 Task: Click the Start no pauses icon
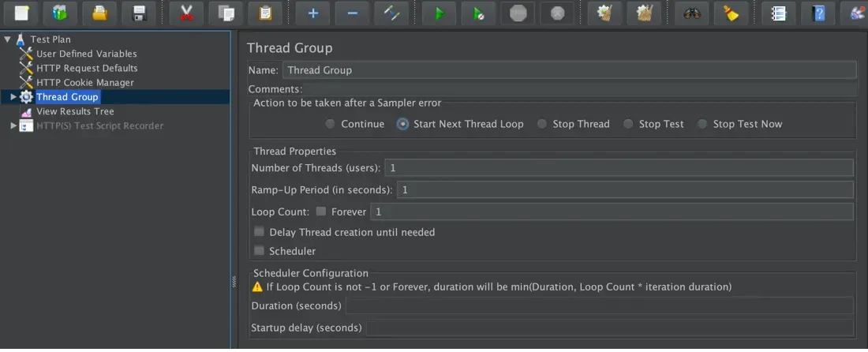coord(479,13)
